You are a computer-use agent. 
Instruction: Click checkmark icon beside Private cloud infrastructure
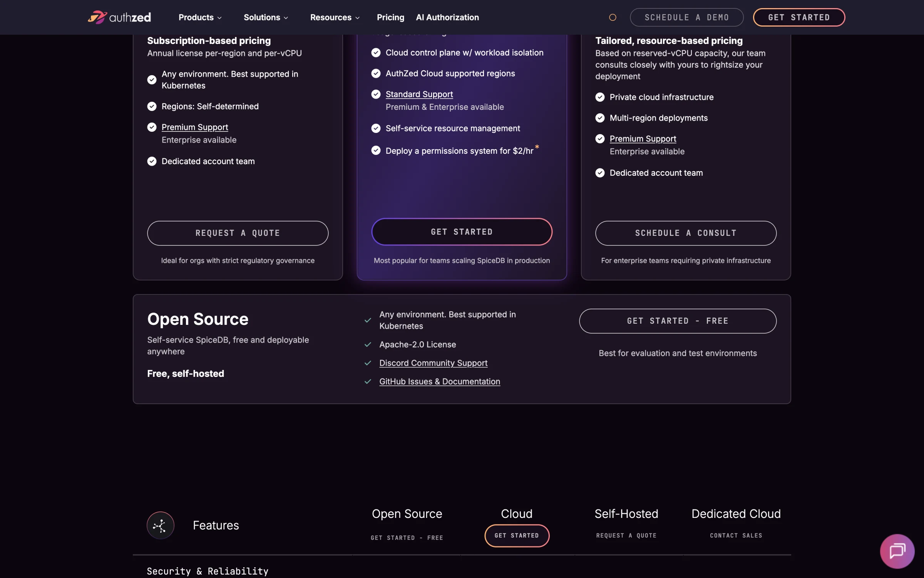point(600,97)
